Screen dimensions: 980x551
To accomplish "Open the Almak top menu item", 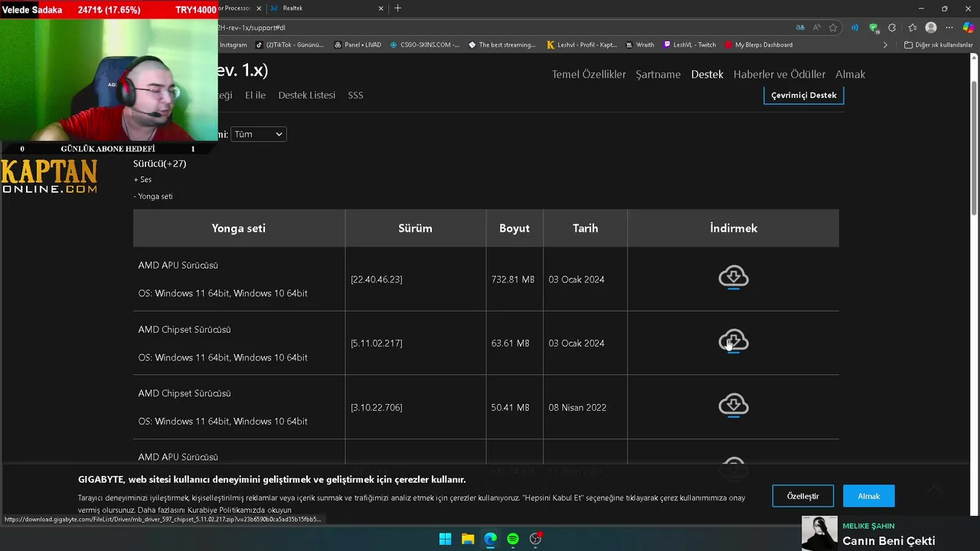I will (850, 74).
